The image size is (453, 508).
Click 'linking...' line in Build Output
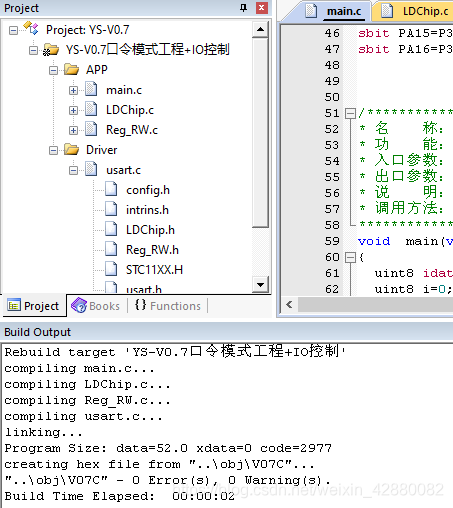point(43,432)
